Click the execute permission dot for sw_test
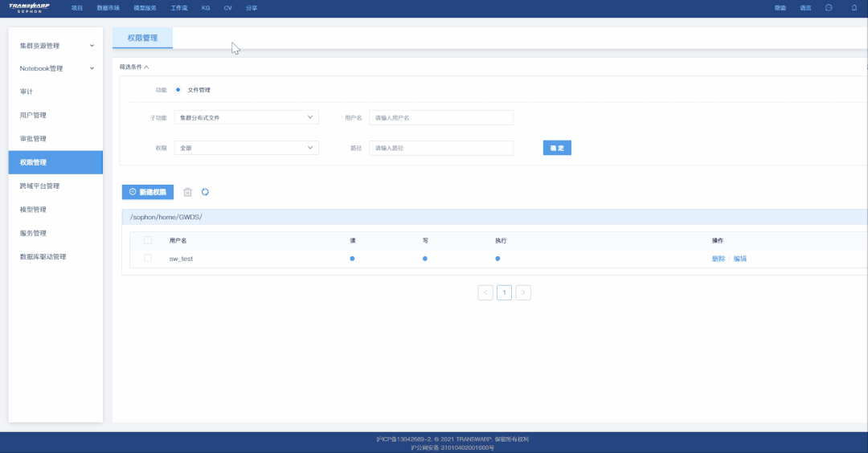This screenshot has width=868, height=453. 497,259
